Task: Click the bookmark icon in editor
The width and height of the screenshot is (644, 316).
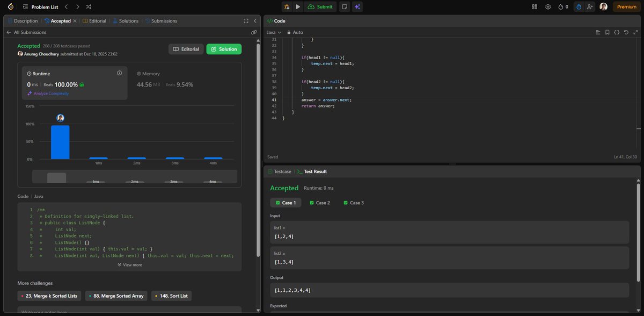Action: click(608, 32)
